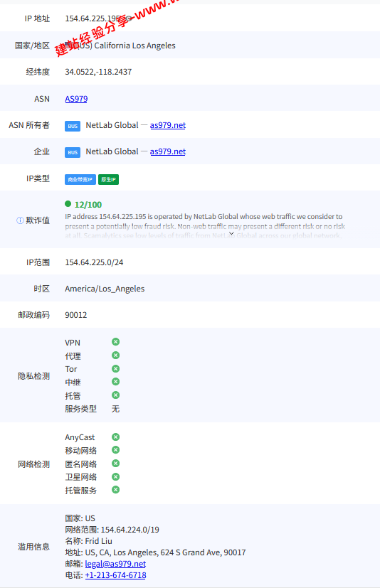Click the IP范围 row label
This screenshot has width=380, height=588.
[38, 262]
